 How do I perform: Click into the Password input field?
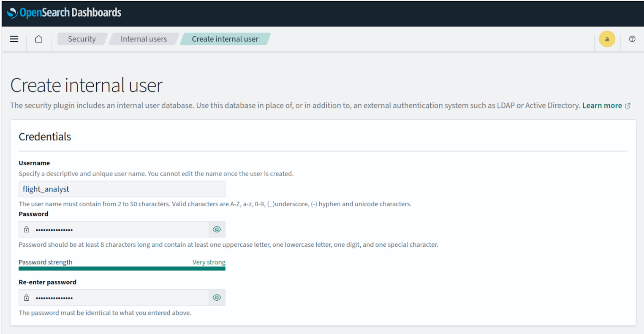120,229
